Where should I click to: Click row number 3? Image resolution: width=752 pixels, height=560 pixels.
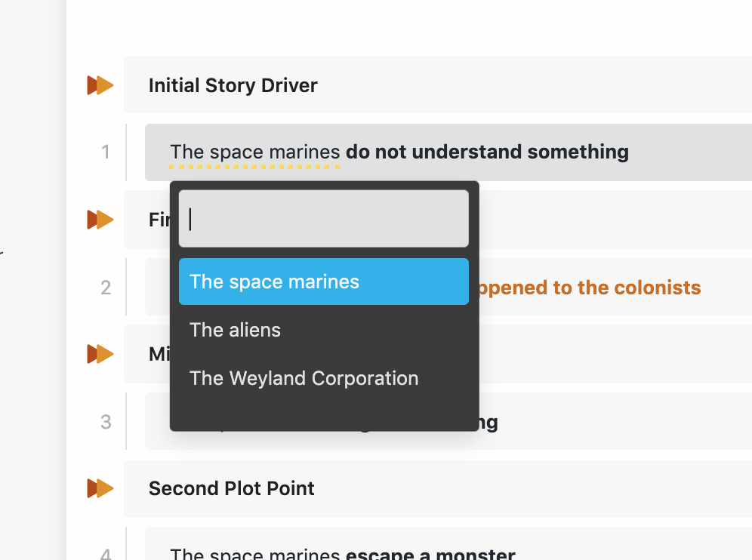[x=106, y=422]
